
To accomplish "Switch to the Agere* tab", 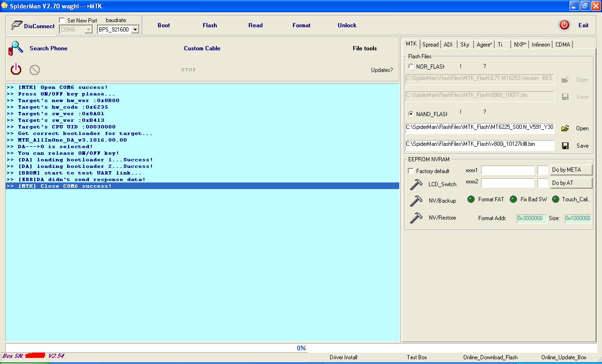I will click(x=484, y=45).
